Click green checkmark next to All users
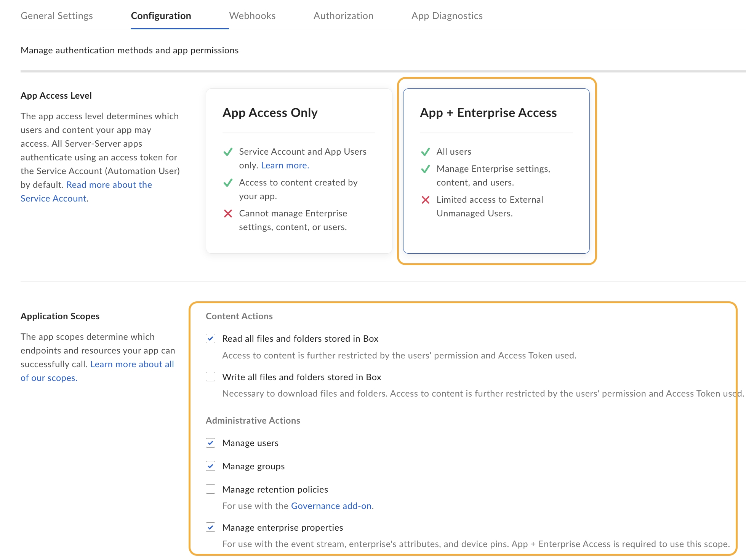The height and width of the screenshot is (560, 746). click(426, 152)
